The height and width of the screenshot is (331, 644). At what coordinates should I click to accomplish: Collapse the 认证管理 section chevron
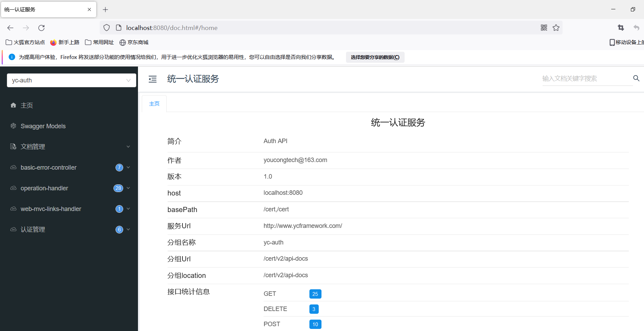128,229
